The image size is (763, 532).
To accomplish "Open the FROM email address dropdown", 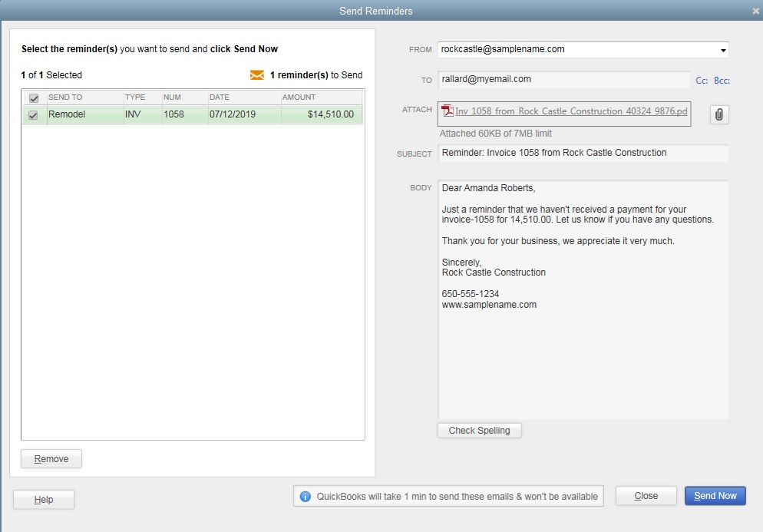I will 723,50.
